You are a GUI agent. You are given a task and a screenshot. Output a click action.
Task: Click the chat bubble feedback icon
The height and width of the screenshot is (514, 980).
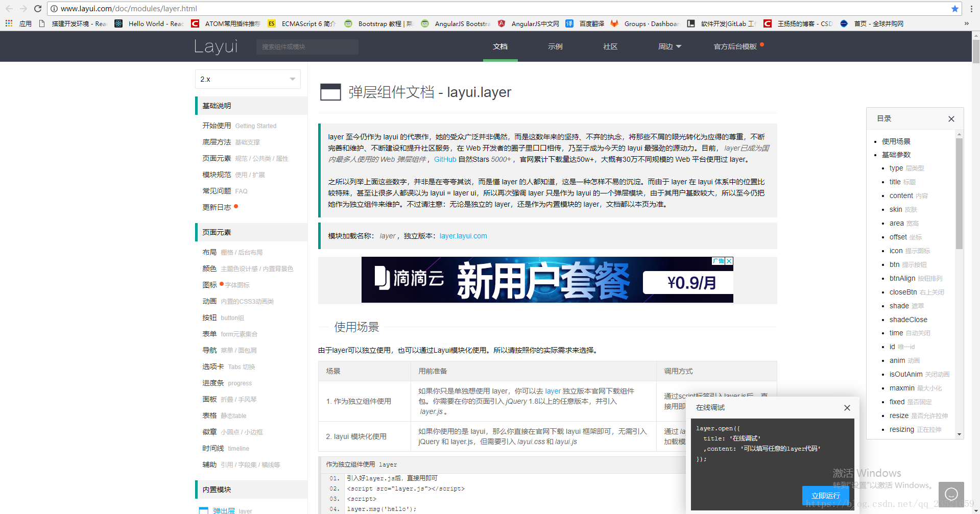pos(951,494)
